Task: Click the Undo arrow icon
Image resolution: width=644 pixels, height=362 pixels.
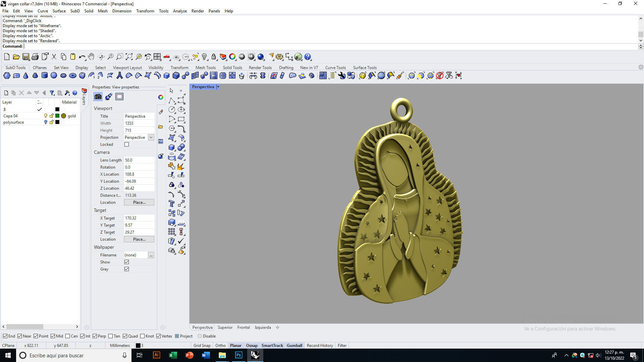Action: 82,57
